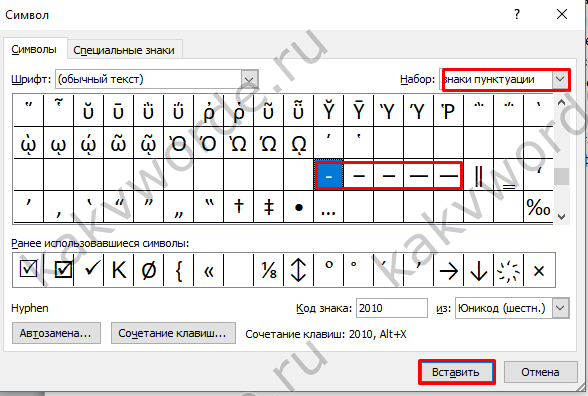Click scroll down arrow of symbol grid
The image size is (588, 396).
click(561, 217)
